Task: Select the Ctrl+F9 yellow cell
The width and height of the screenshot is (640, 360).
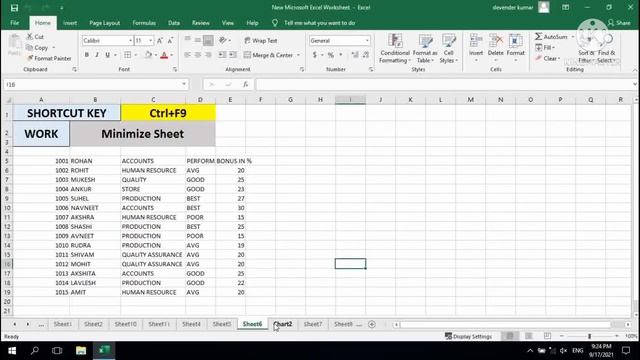Action: (168, 113)
